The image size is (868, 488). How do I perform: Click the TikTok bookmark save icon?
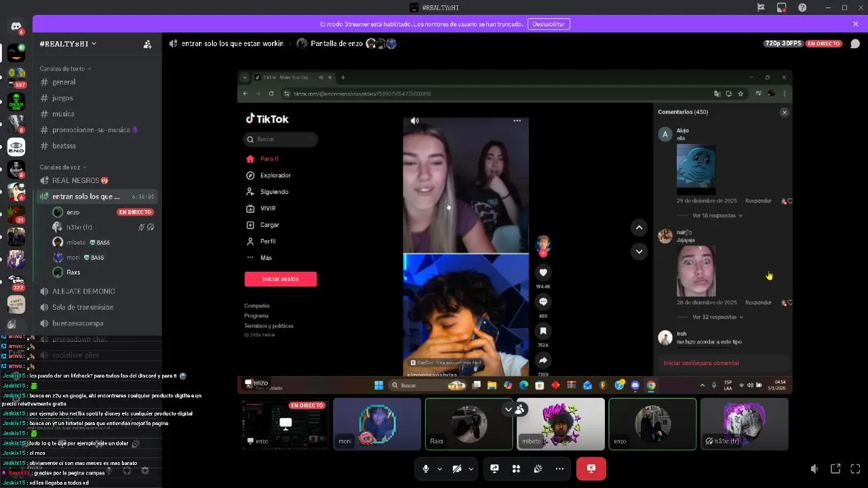543,331
